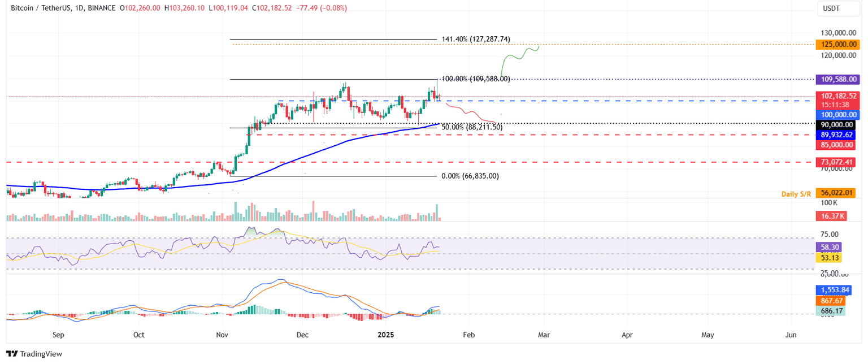Click the Feb label on time axis
The image size is (868, 364).
click(468, 335)
